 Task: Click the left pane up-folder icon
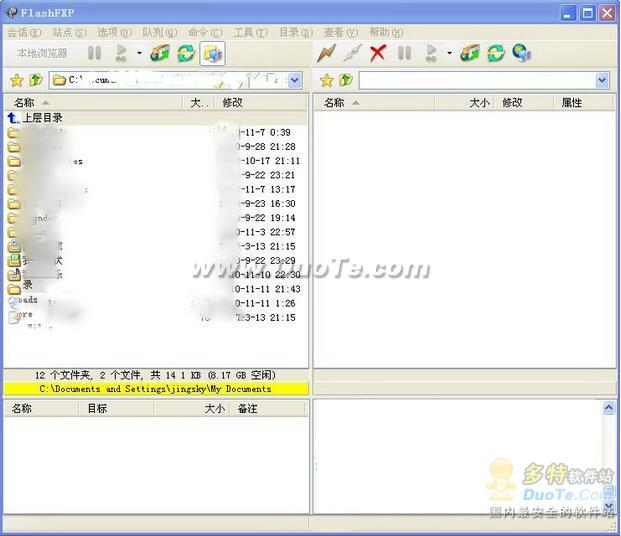pos(36,80)
